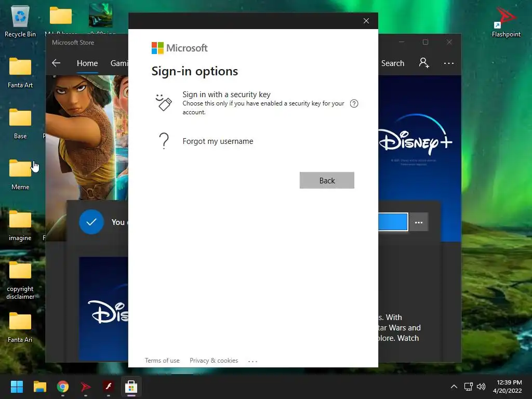
Task: Open security key help question mark
Action: click(354, 103)
